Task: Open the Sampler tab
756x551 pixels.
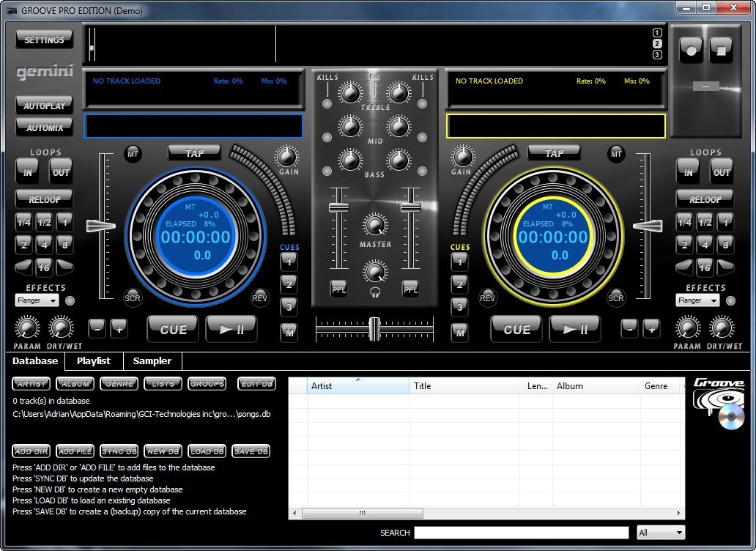Action: [152, 360]
